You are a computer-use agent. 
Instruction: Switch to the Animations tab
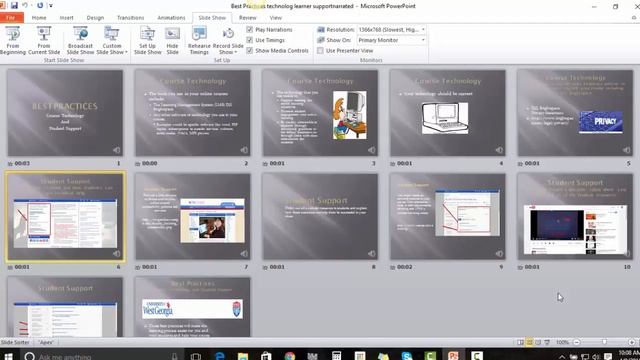point(171,18)
